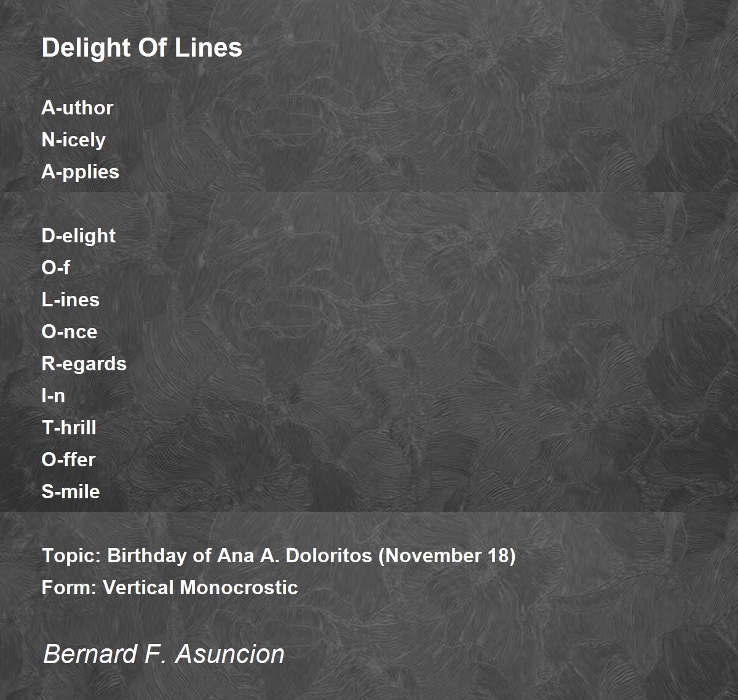Click the T-hrill line
The height and width of the screenshot is (700, 738).
coord(69,428)
